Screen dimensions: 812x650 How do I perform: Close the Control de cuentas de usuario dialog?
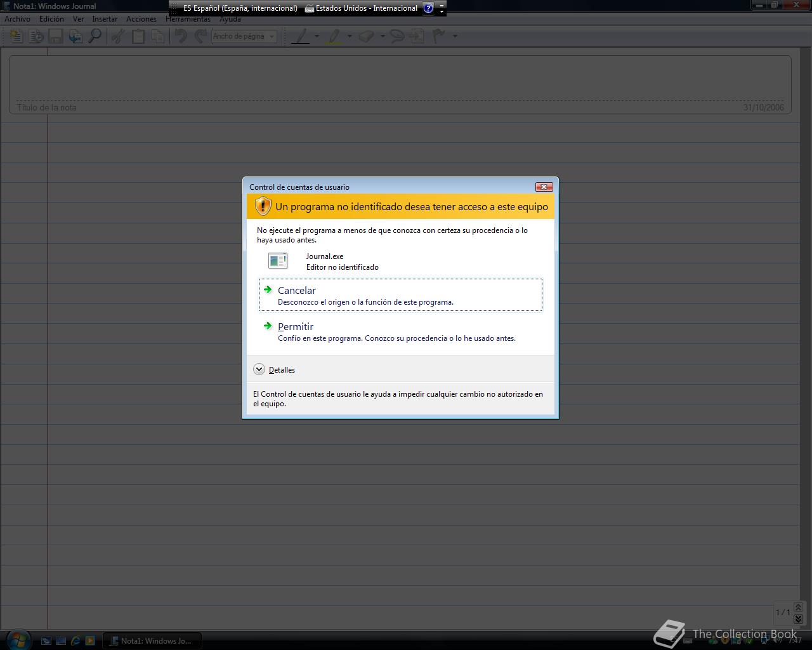[x=544, y=187]
